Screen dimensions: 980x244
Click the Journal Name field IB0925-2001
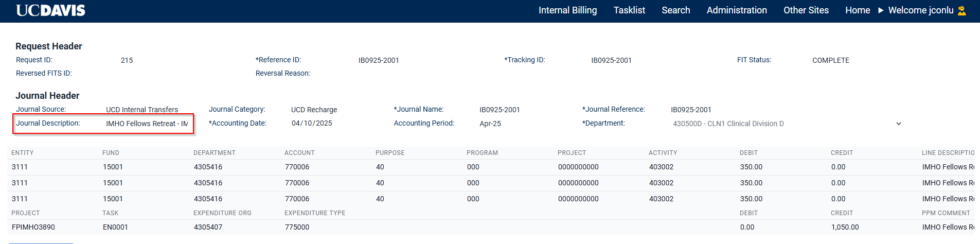click(500, 110)
